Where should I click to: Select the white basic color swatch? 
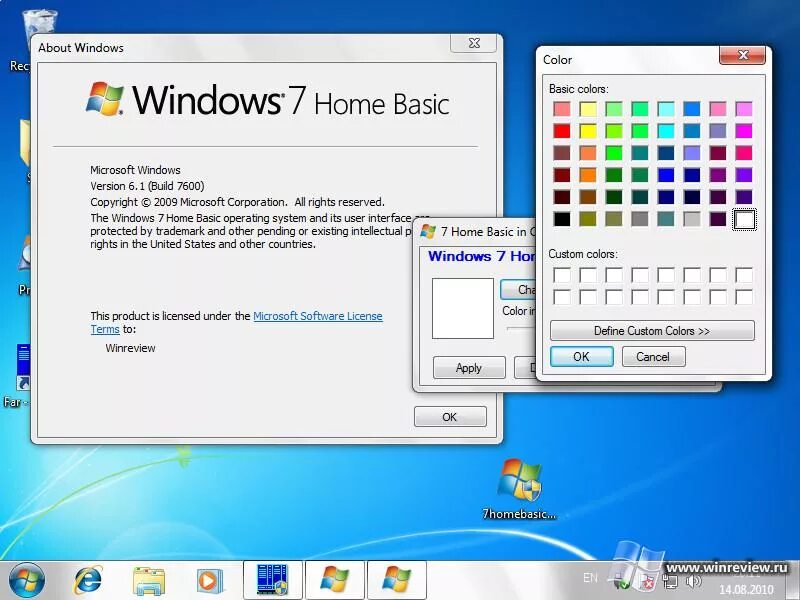[x=744, y=219]
